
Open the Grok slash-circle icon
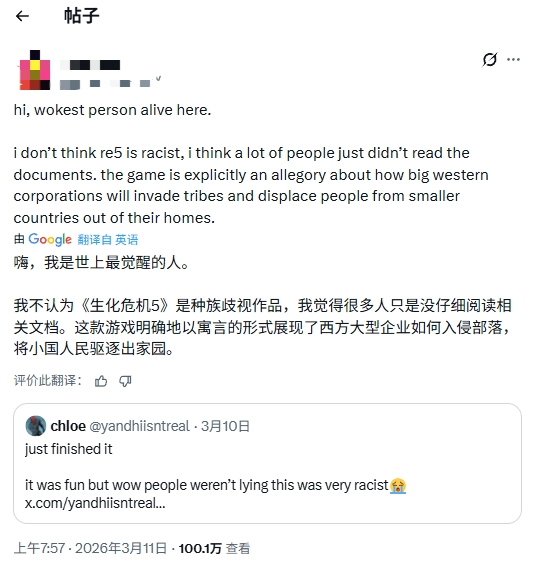[489, 59]
